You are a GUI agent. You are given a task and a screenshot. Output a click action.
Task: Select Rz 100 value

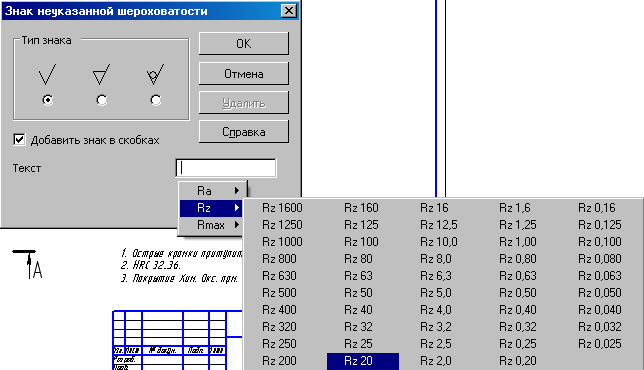pos(361,242)
